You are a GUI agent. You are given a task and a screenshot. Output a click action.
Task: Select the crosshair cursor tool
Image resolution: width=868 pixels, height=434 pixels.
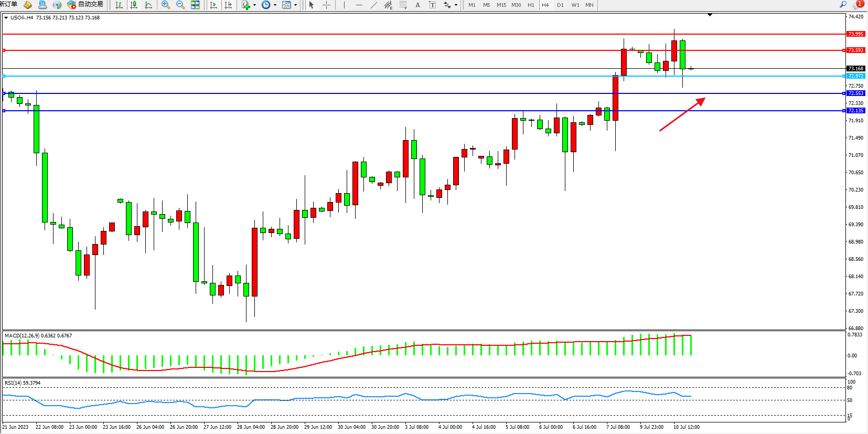coord(326,5)
